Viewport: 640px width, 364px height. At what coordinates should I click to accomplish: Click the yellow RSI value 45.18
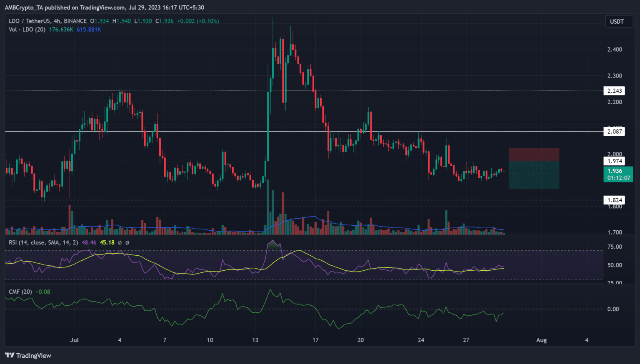(x=107, y=242)
